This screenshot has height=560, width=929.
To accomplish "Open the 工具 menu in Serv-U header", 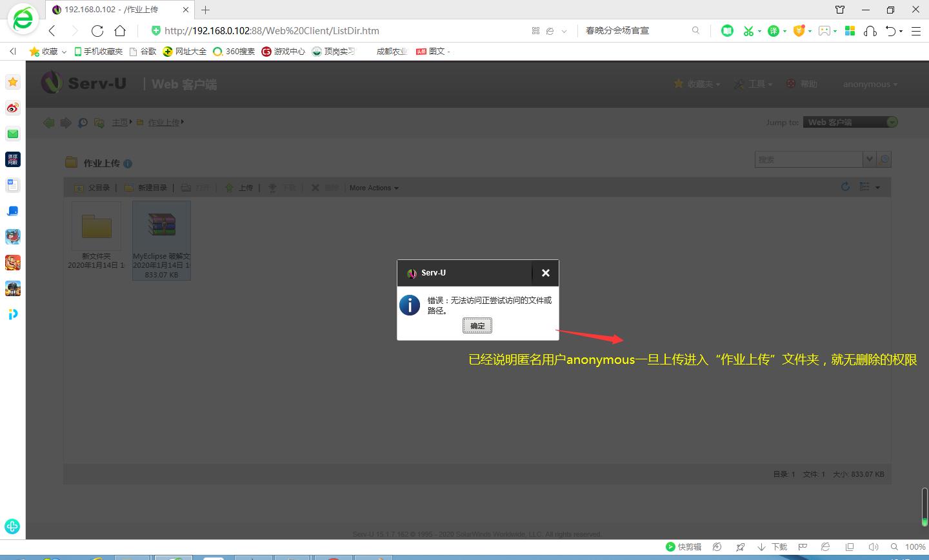I will (x=753, y=84).
